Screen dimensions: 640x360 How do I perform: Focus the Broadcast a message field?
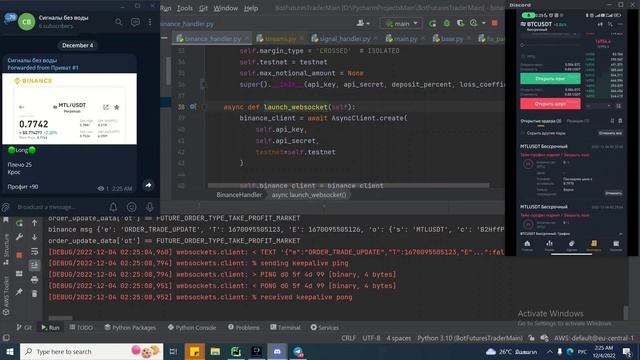pos(59,207)
